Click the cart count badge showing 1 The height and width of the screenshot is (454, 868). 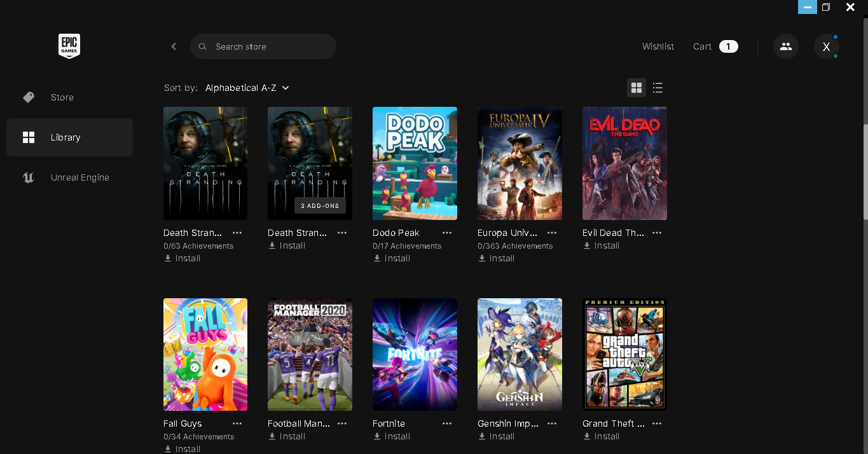click(729, 46)
